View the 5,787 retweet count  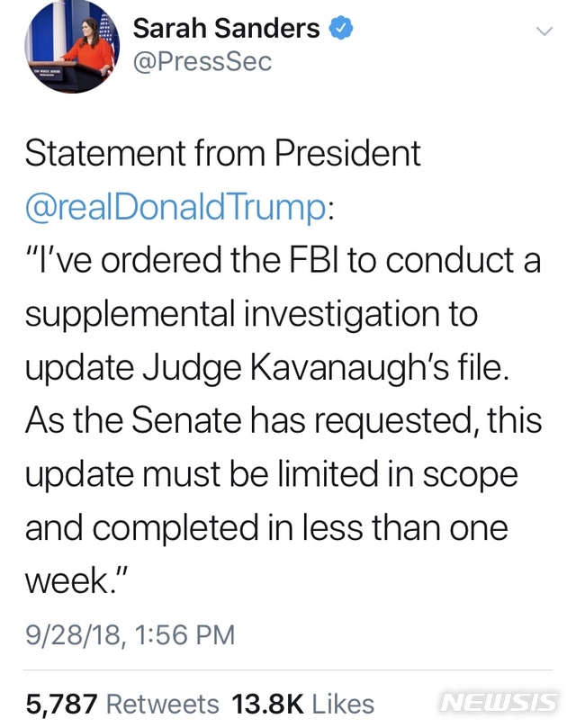(61, 703)
